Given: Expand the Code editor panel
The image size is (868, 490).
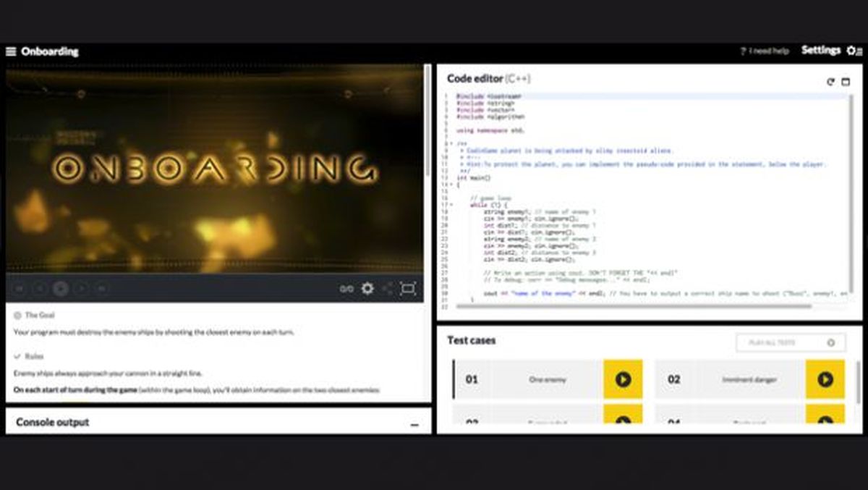Looking at the screenshot, I should [848, 81].
